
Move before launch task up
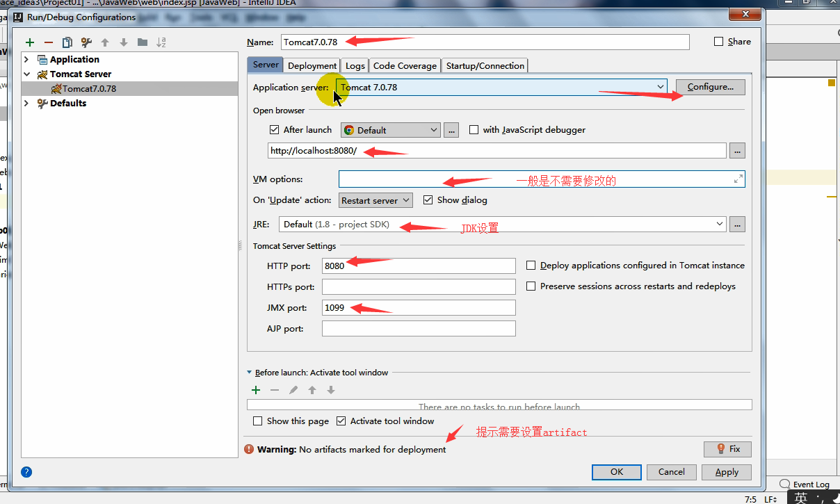tap(312, 390)
